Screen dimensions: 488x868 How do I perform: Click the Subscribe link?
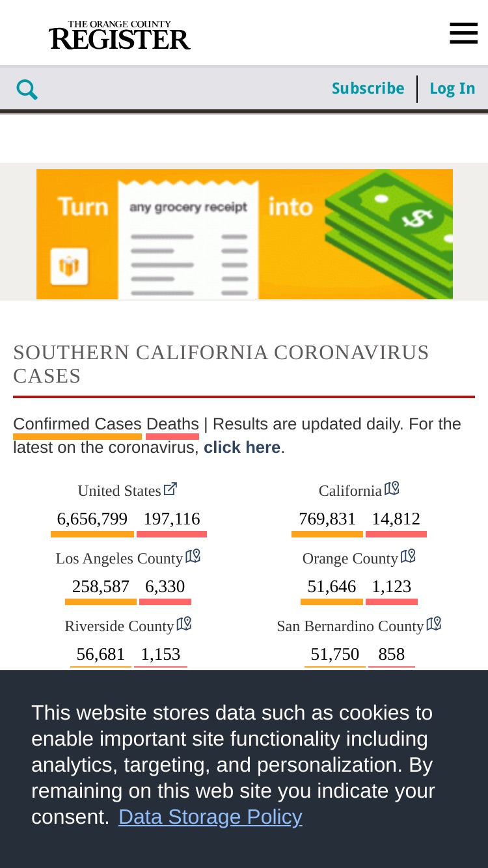tap(368, 88)
